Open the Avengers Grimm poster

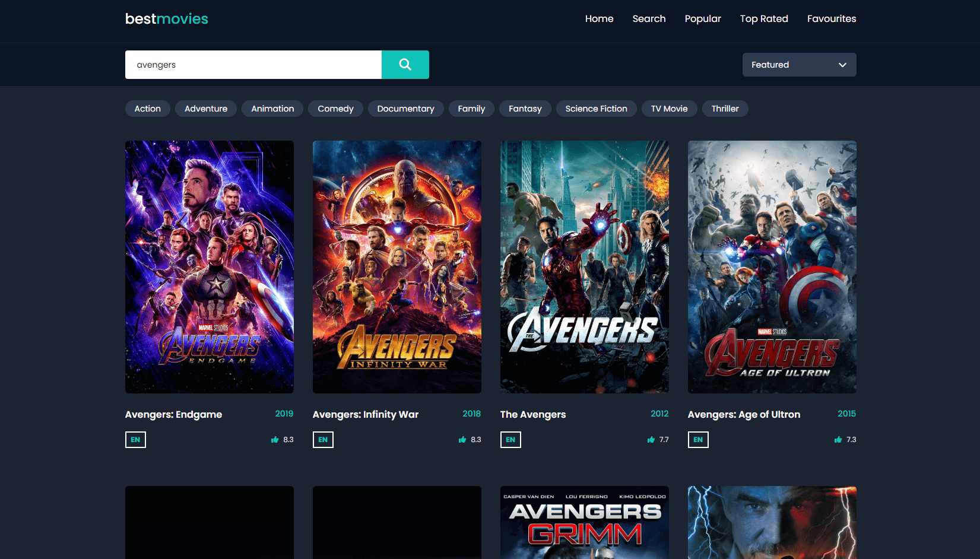click(585, 523)
